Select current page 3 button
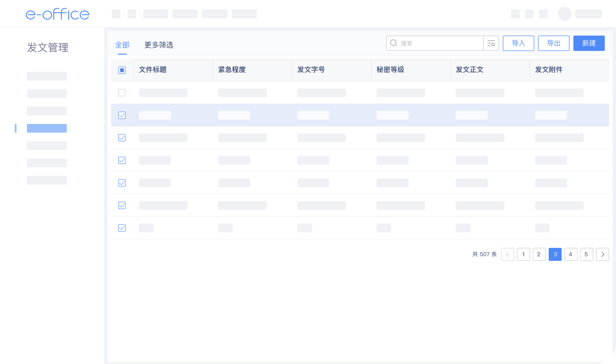Viewport: 616px width, 364px height. 555,254
